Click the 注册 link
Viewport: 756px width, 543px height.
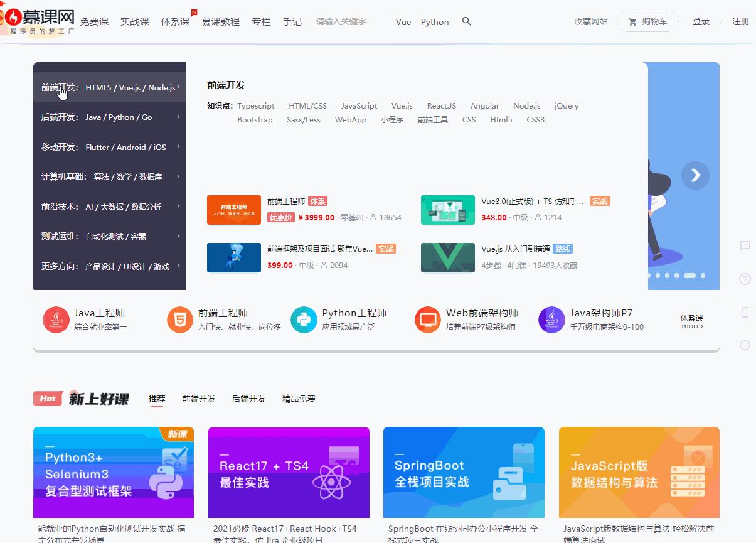740,21
